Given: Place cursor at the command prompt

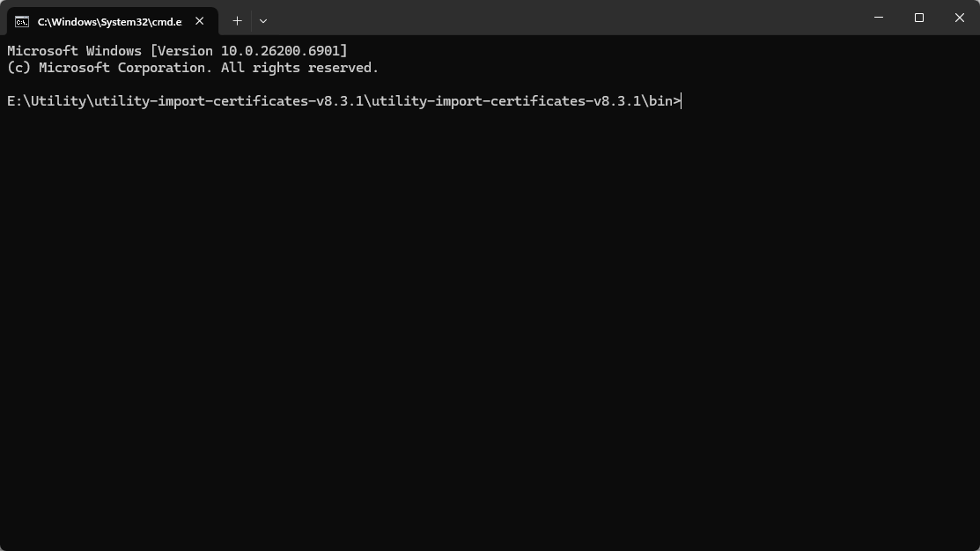Looking at the screenshot, I should (682, 101).
